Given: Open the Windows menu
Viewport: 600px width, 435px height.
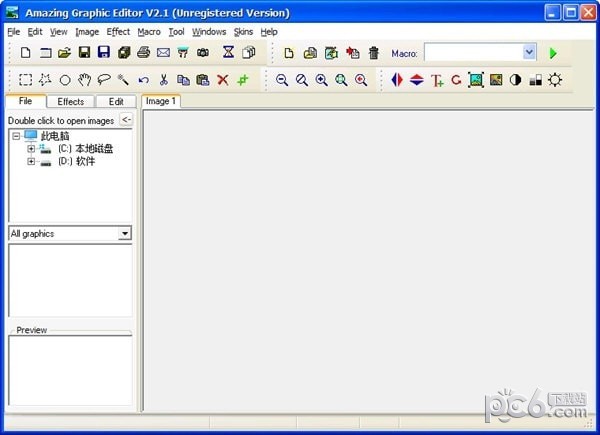Looking at the screenshot, I should 209,32.
